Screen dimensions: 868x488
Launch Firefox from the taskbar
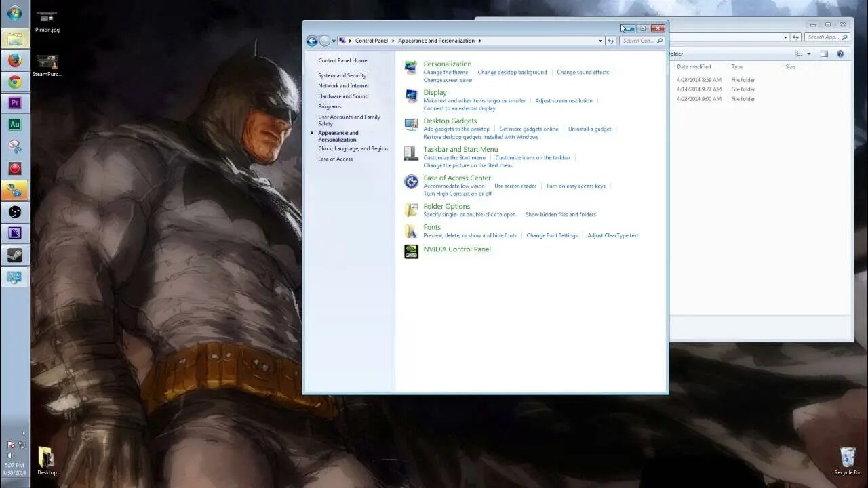pyautogui.click(x=14, y=60)
